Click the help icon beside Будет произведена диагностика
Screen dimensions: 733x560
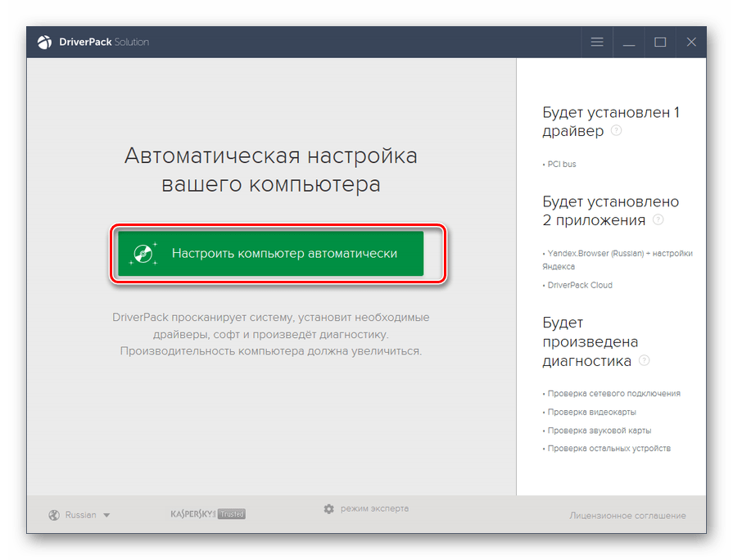pyautogui.click(x=645, y=360)
